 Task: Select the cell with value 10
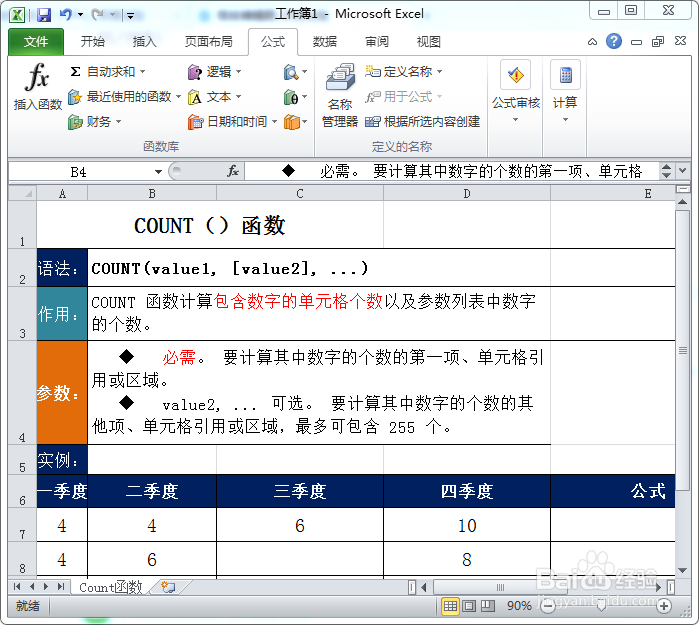click(467, 525)
